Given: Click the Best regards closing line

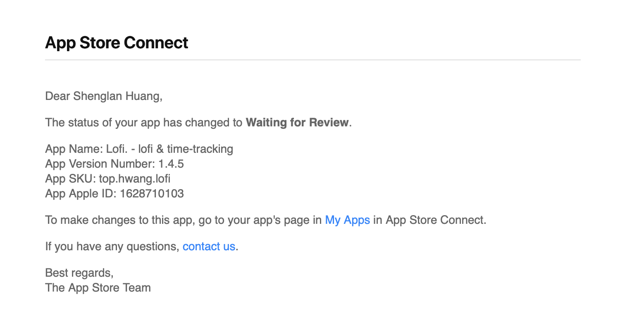Looking at the screenshot, I should [79, 273].
